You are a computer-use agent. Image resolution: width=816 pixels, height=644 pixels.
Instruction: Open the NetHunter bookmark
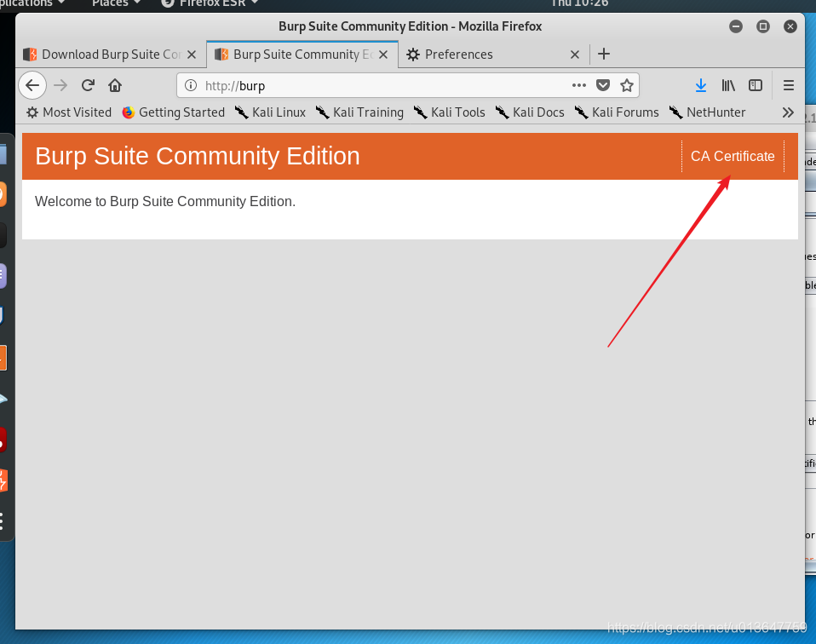click(707, 112)
